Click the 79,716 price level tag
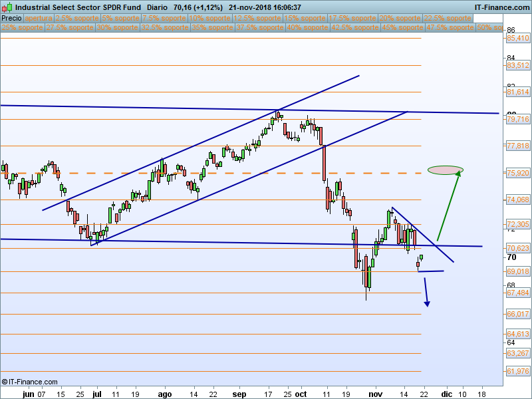 (518, 119)
